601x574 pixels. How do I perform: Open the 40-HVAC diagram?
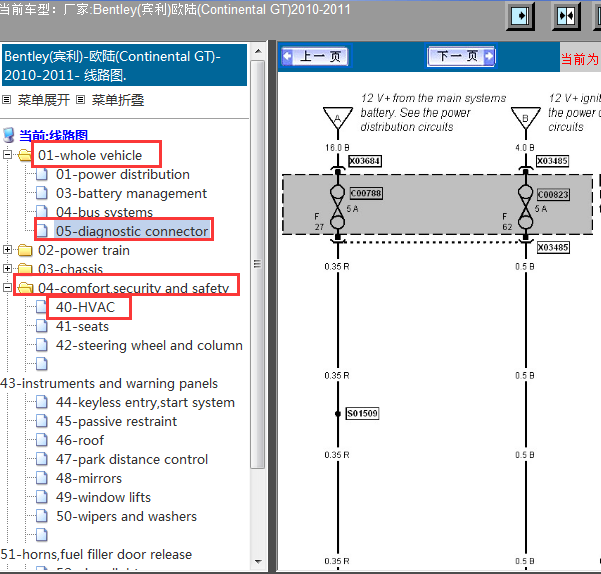[x=85, y=307]
